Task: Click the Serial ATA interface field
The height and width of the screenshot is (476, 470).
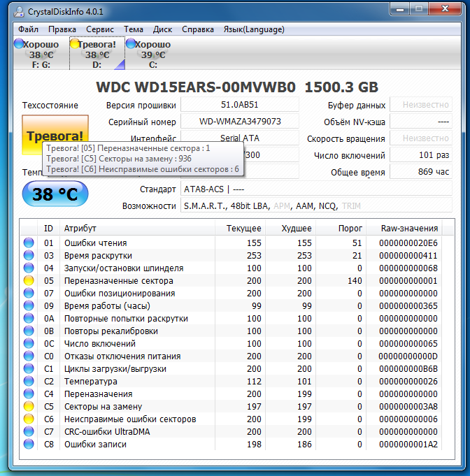Action: point(240,138)
